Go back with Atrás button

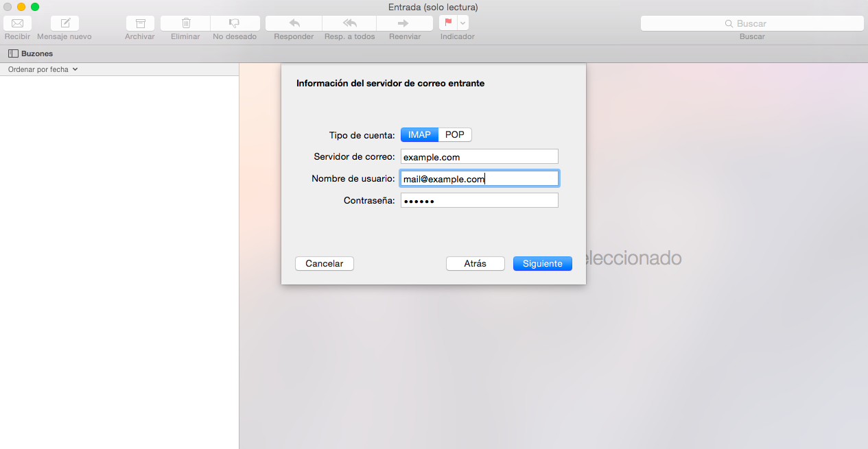click(x=476, y=263)
